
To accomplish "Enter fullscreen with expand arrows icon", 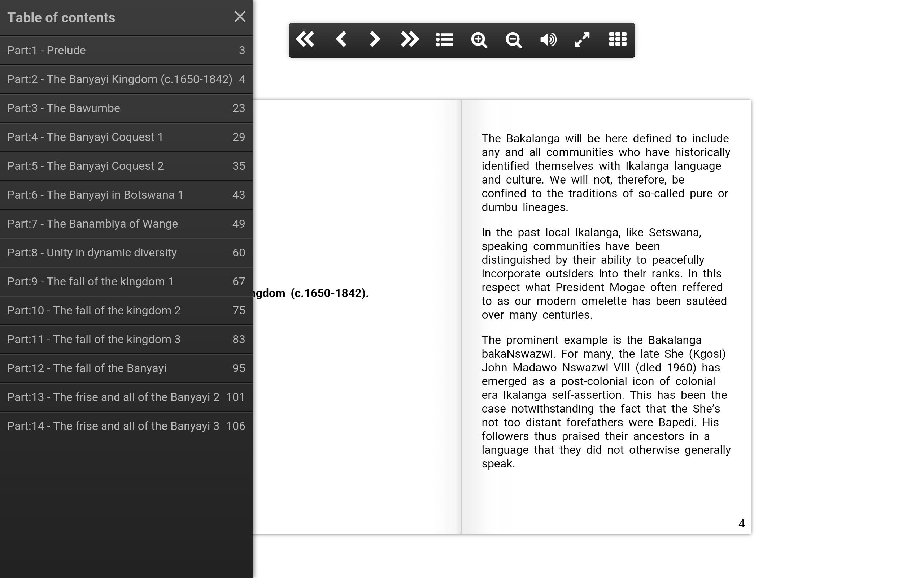I will [582, 39].
